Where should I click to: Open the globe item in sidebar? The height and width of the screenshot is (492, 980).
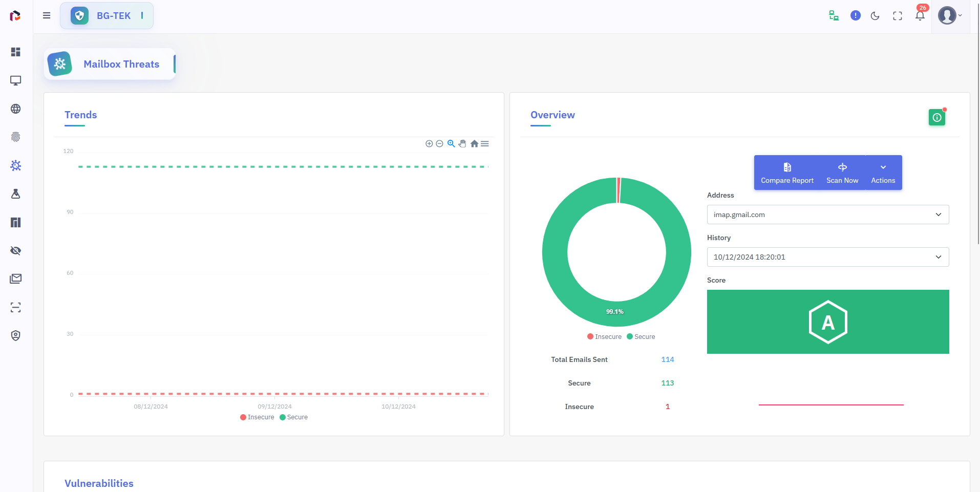[16, 109]
